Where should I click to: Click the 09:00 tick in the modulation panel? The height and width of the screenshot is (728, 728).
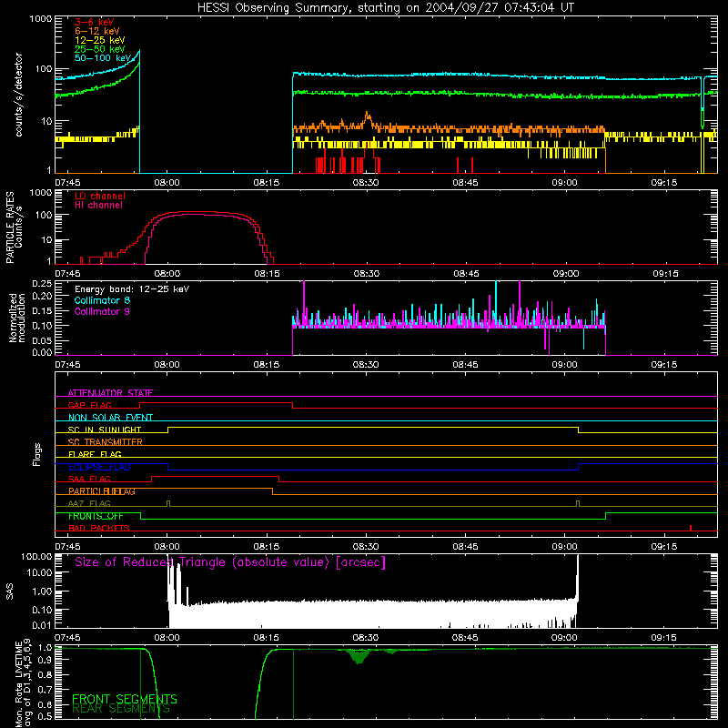(564, 365)
